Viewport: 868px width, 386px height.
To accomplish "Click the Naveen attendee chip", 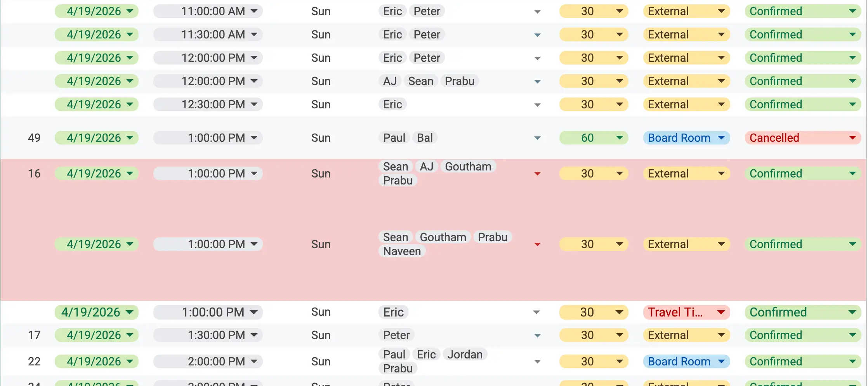I will pyautogui.click(x=402, y=251).
